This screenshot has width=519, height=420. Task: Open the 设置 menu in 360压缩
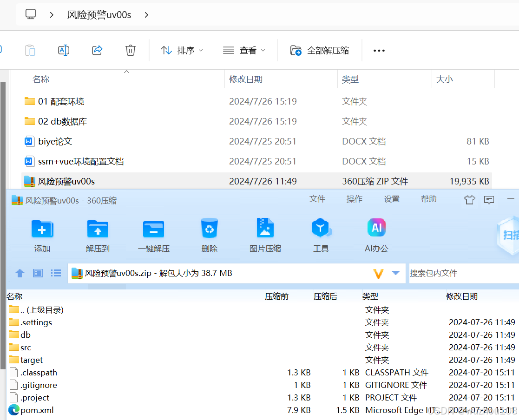pyautogui.click(x=392, y=199)
